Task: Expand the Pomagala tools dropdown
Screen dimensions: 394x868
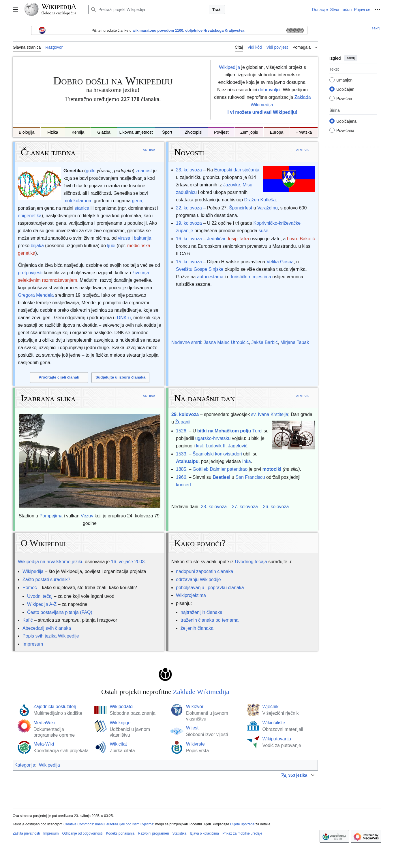Action: [x=305, y=47]
